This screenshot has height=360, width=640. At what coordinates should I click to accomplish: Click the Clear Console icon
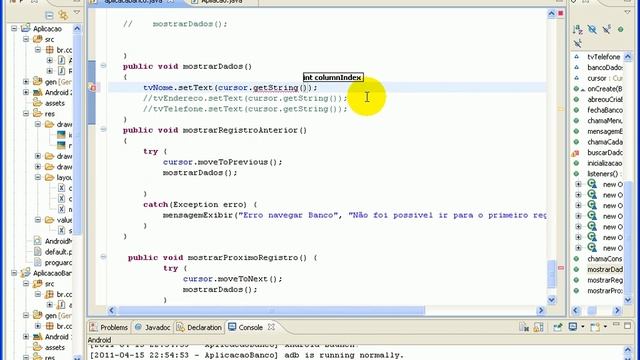coord(524,327)
